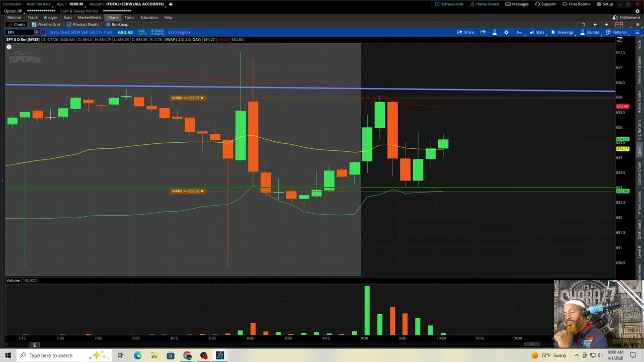Open Active Trader side panel
The image size is (644, 362).
click(639, 102)
